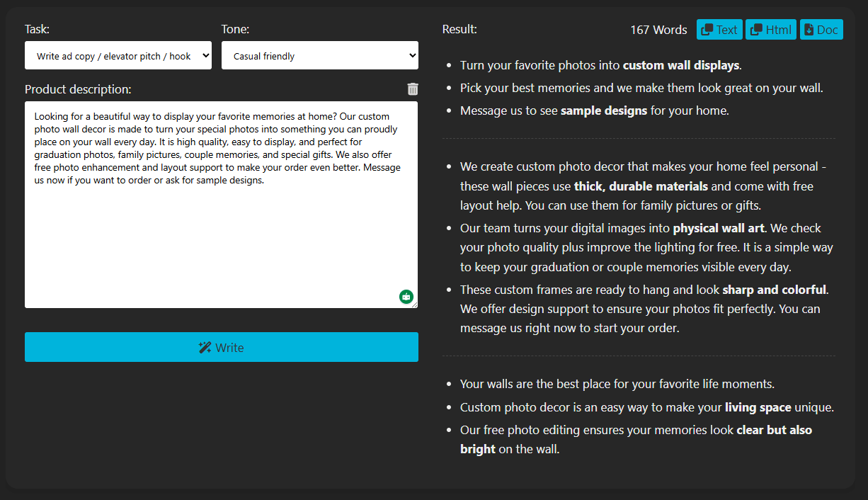868x500 pixels.
Task: Pick a new task type in the selector
Action: point(118,55)
